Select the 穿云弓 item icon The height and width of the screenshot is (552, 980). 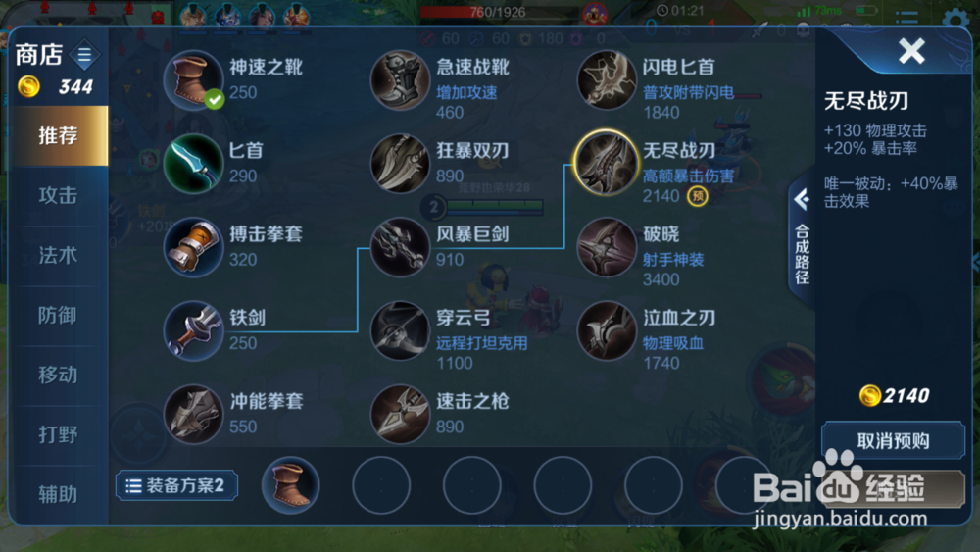pos(400,331)
